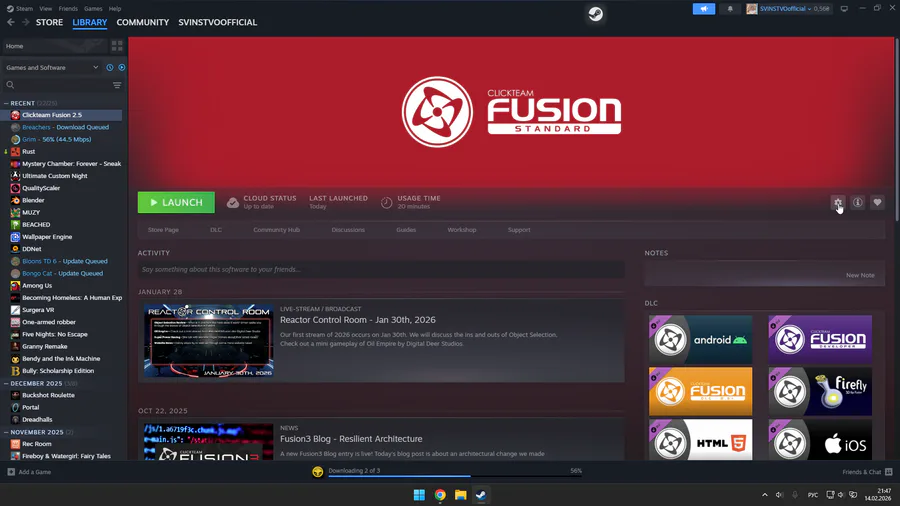Click the library search field
The width and height of the screenshot is (900, 506).
tap(57, 85)
